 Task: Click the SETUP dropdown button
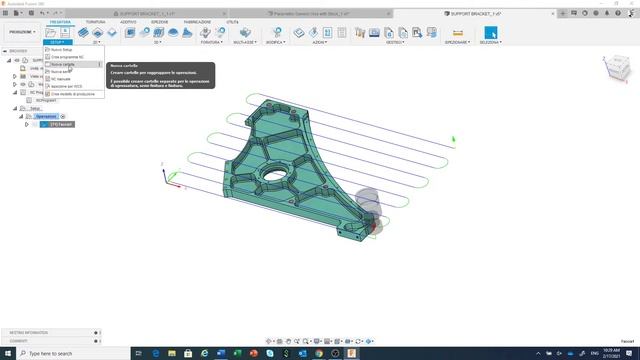pyautogui.click(x=58, y=42)
